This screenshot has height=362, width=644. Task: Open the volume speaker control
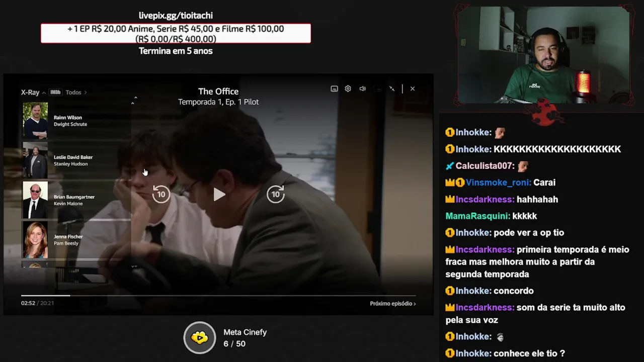click(x=362, y=88)
